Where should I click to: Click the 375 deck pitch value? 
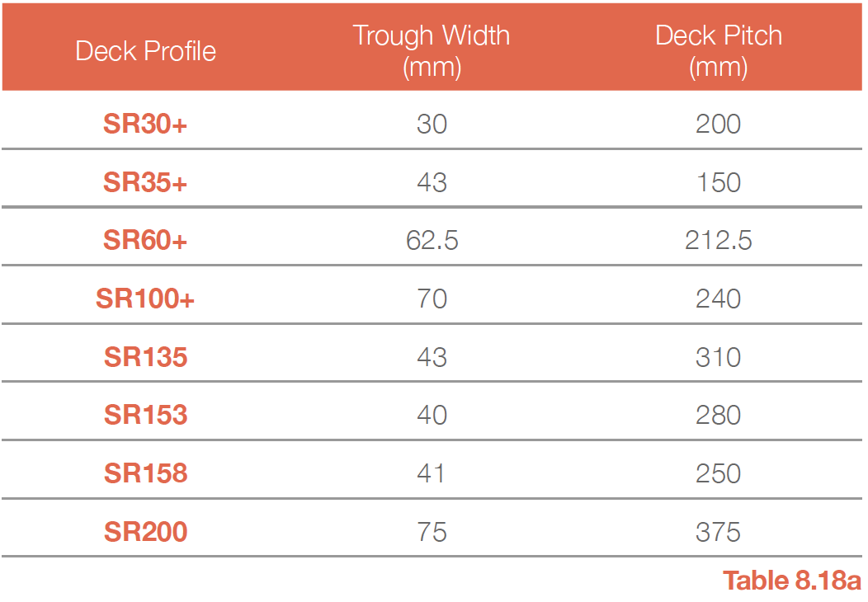[x=719, y=532]
